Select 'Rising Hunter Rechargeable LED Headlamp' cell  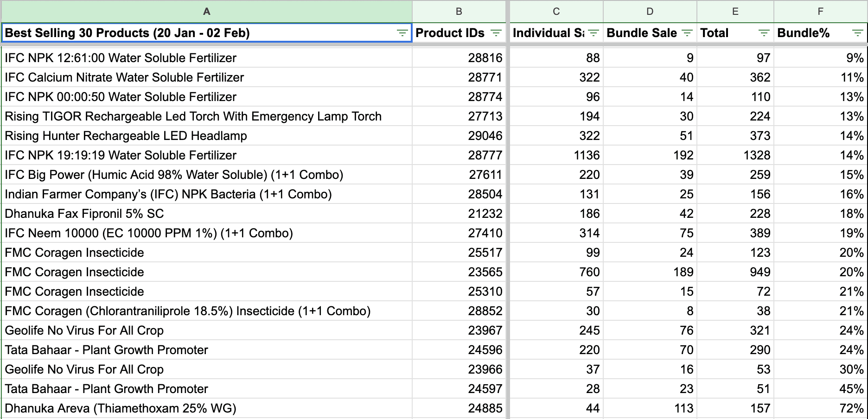[207, 136]
